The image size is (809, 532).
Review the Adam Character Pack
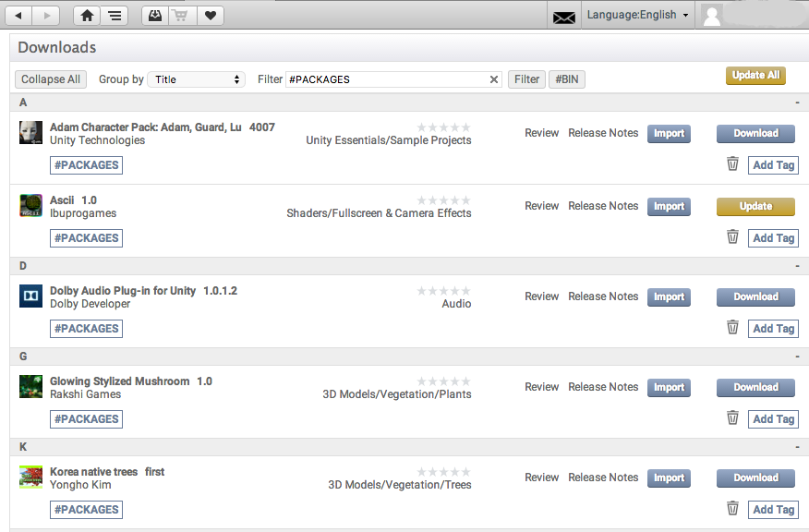pos(541,132)
